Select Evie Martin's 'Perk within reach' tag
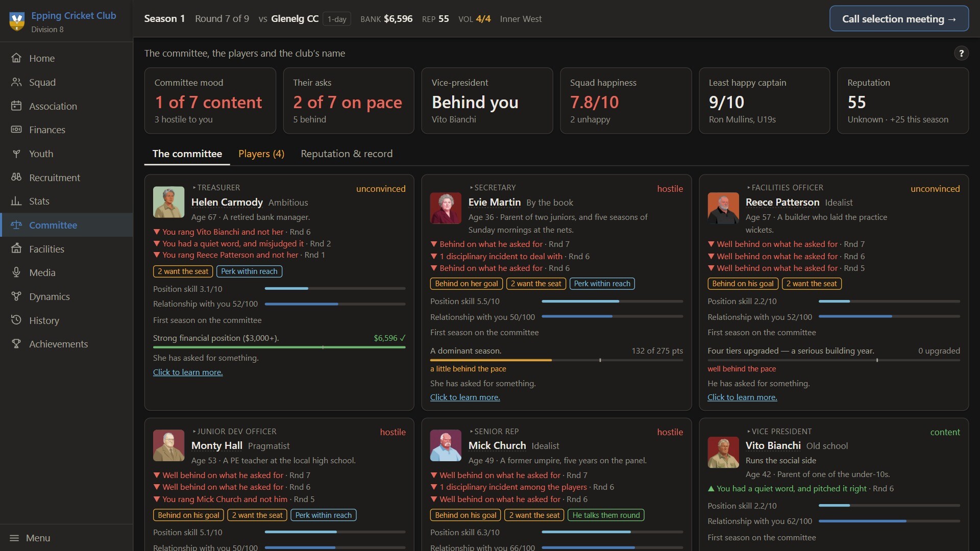This screenshot has width=980, height=551. tap(602, 284)
